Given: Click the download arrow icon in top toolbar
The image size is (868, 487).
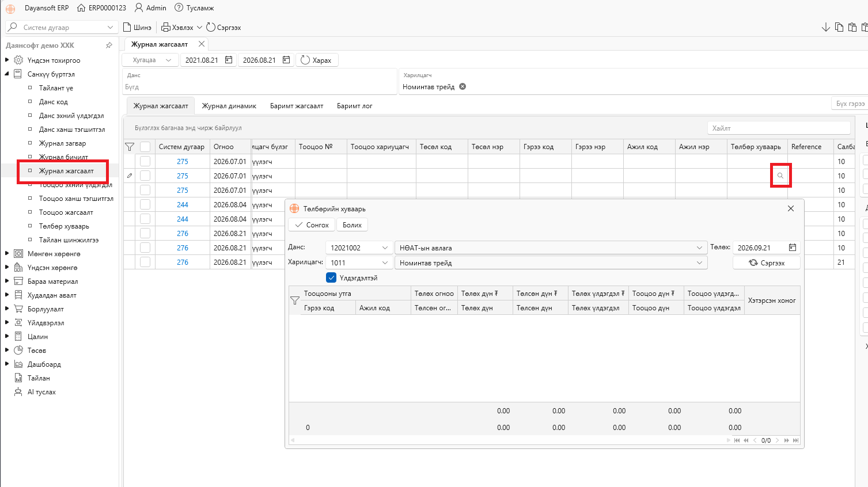Looking at the screenshot, I should tap(825, 27).
